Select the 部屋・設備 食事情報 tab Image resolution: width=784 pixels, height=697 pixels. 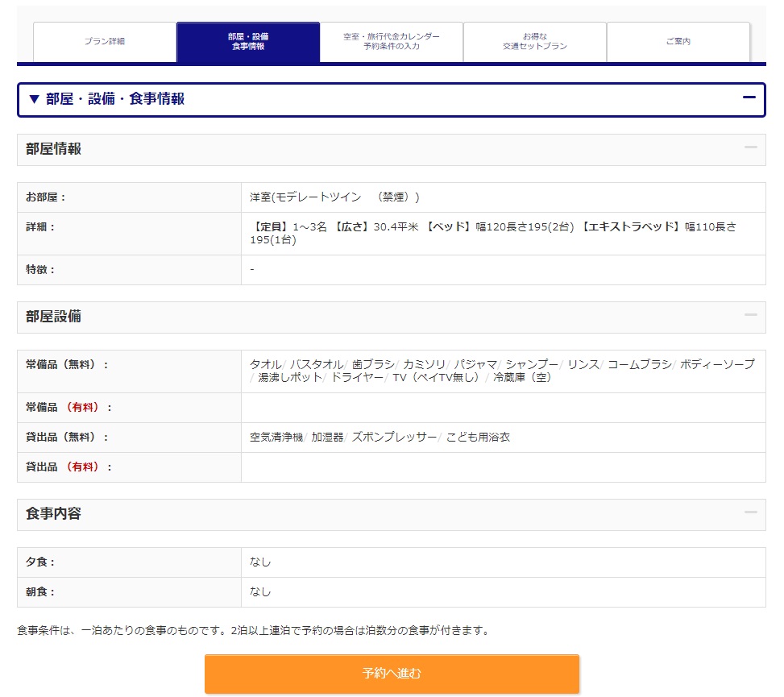tap(247, 41)
